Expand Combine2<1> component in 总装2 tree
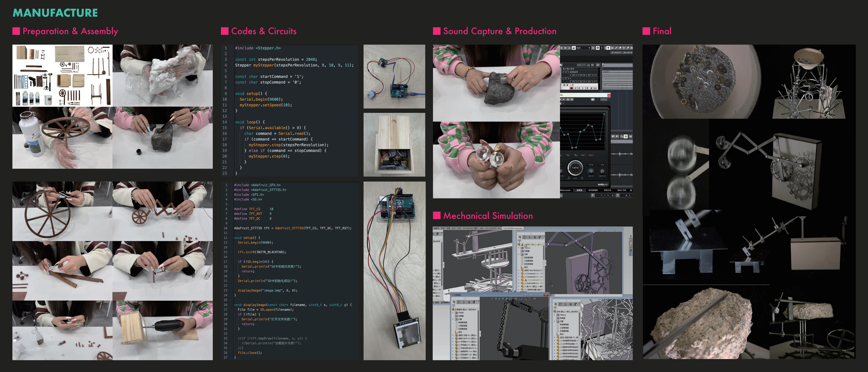Image resolution: width=868 pixels, height=372 pixels. coord(519,274)
